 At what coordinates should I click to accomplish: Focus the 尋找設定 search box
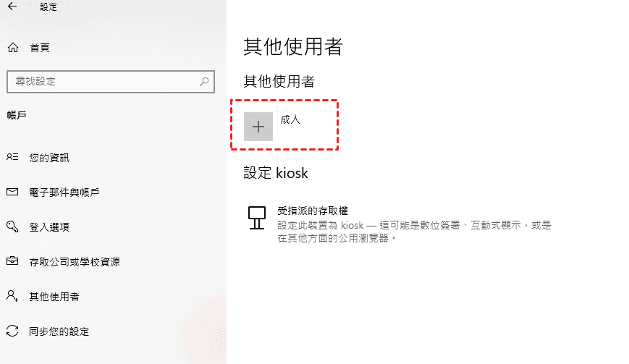(111, 82)
